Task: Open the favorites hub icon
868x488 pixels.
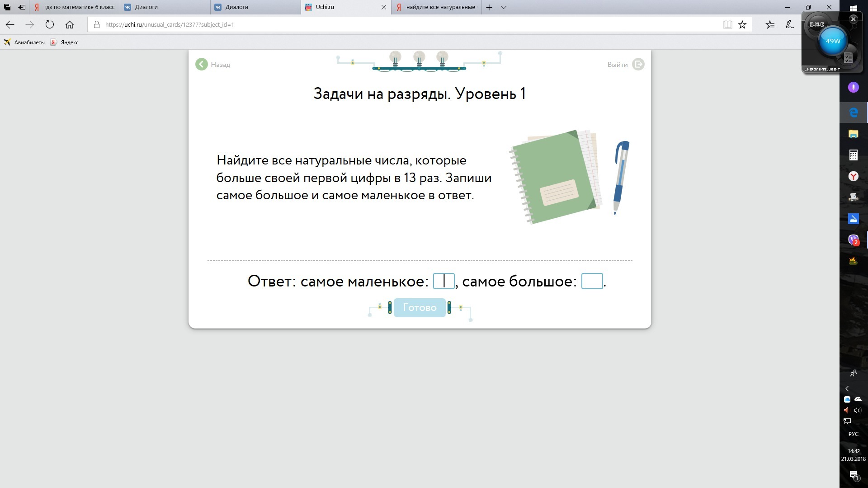Action: (x=770, y=25)
